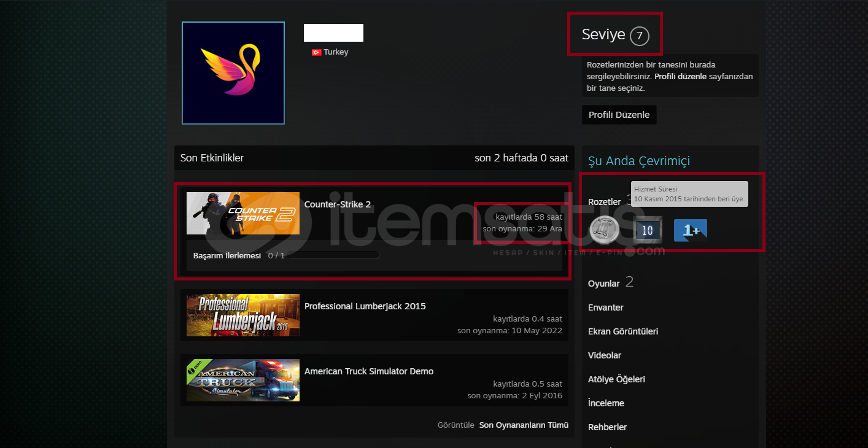
Task: Open the Counter-Strike 2 title link
Action: pyautogui.click(x=338, y=204)
